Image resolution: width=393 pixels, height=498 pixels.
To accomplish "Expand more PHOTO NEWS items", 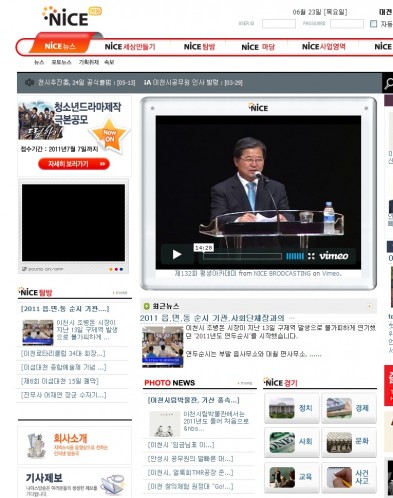I will [x=245, y=383].
